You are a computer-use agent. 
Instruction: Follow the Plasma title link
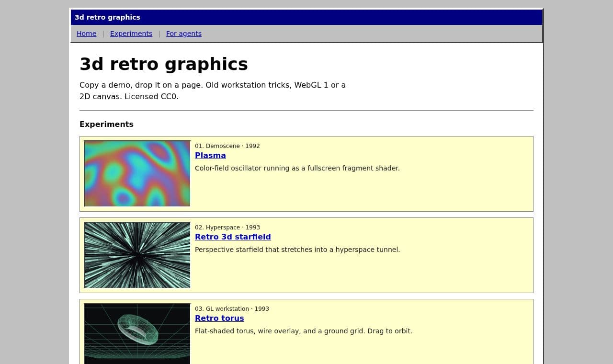pos(210,155)
